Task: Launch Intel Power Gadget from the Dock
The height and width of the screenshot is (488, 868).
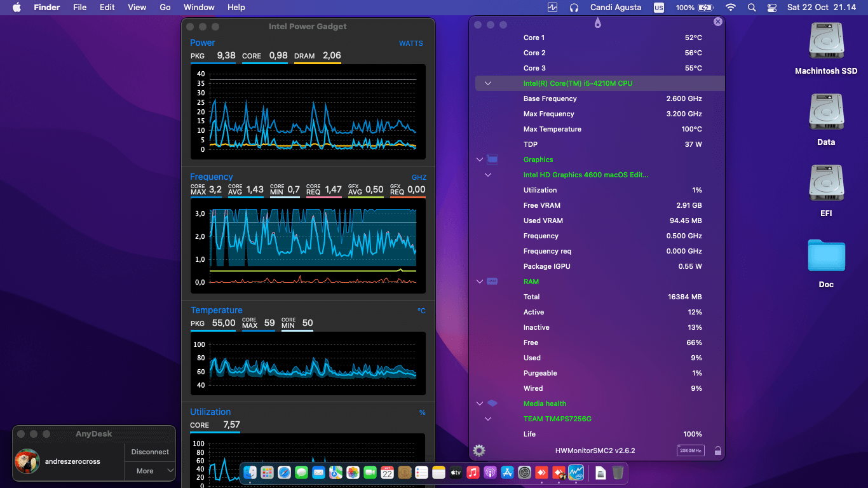Action: pos(576,473)
